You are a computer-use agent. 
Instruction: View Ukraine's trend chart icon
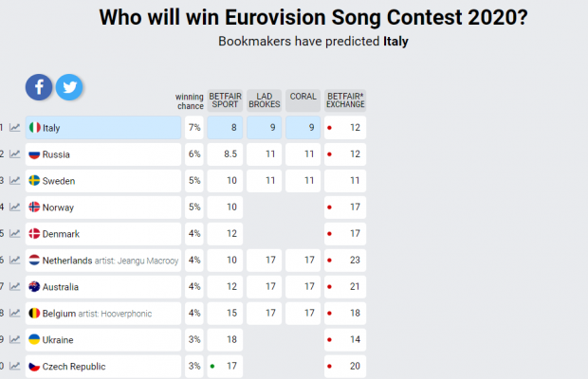[x=14, y=339]
